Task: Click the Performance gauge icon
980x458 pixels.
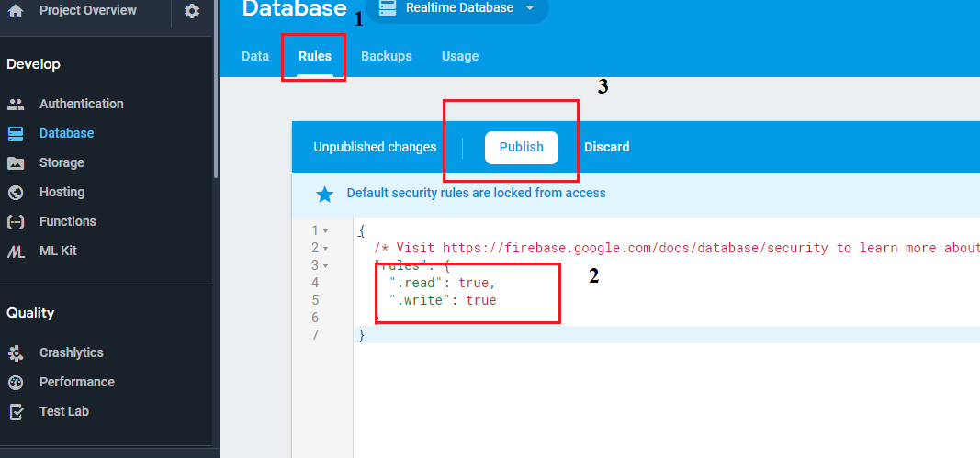Action: [x=16, y=383]
